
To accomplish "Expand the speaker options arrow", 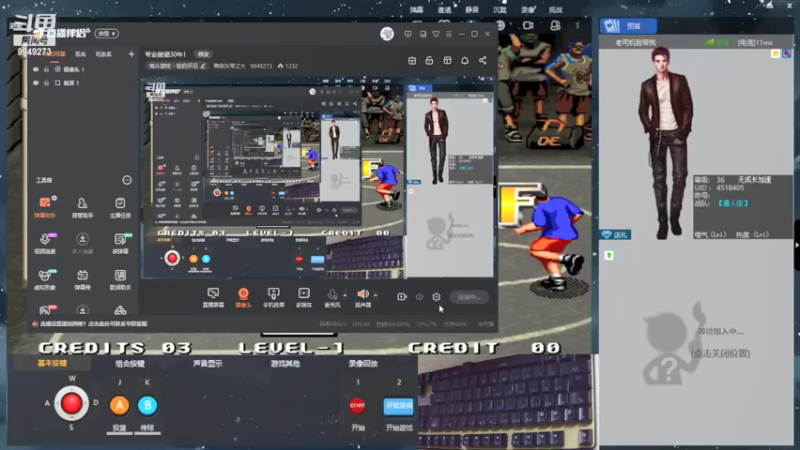I will 376,295.
